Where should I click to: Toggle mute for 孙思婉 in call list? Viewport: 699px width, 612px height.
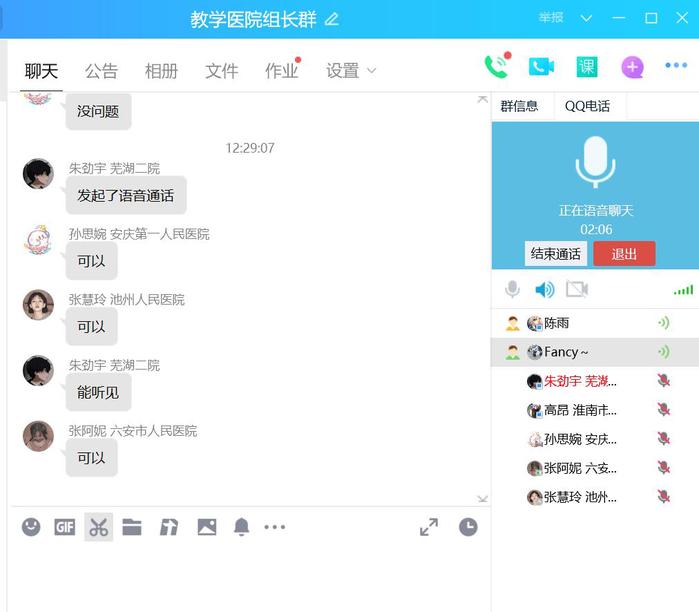pos(664,439)
